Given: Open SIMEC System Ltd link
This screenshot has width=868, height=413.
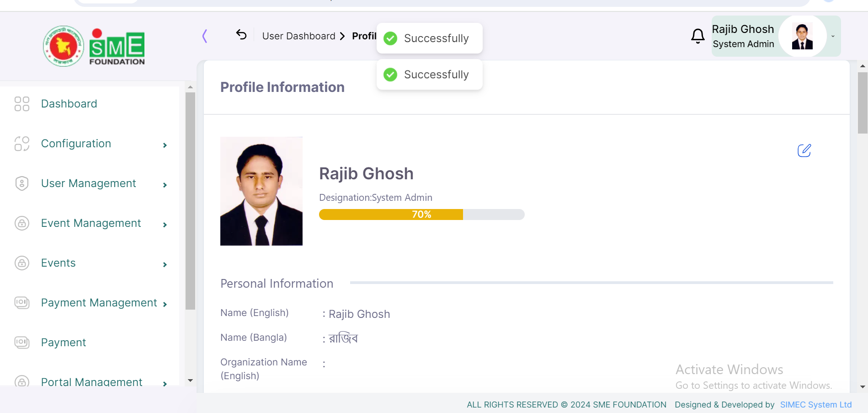Looking at the screenshot, I should click(x=816, y=405).
